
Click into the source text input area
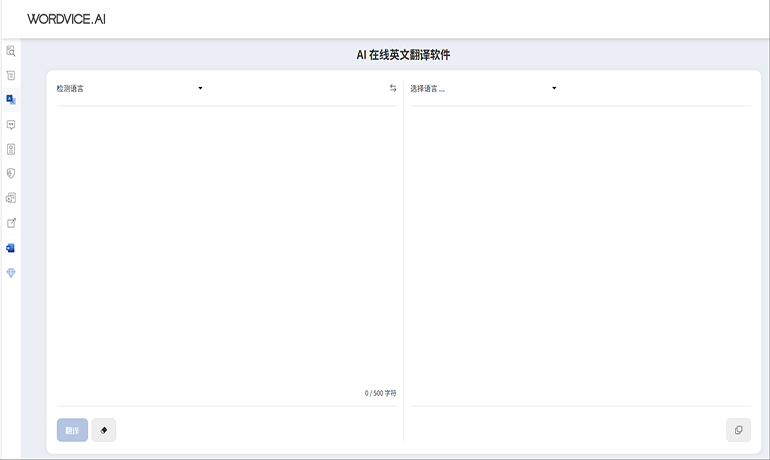point(226,245)
